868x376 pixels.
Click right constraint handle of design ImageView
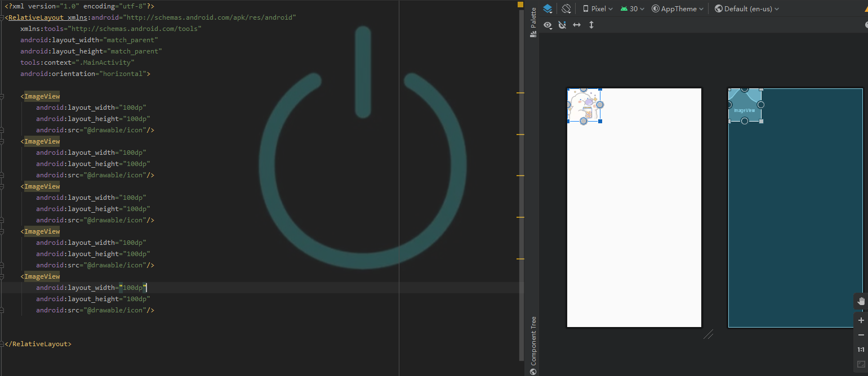tap(600, 105)
